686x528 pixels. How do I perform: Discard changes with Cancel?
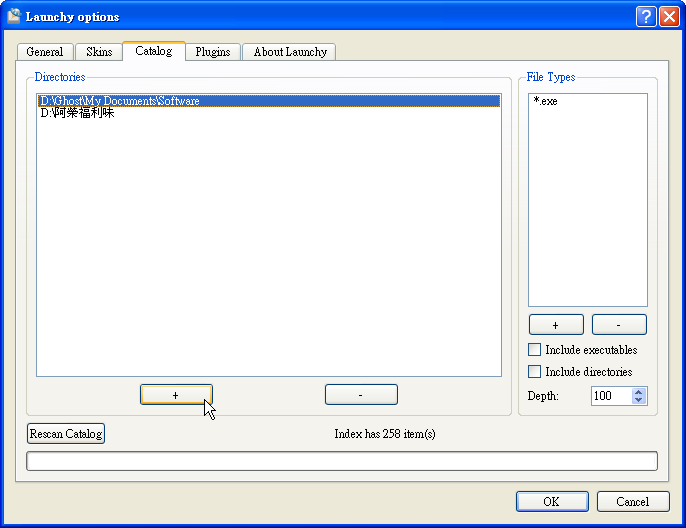click(633, 501)
